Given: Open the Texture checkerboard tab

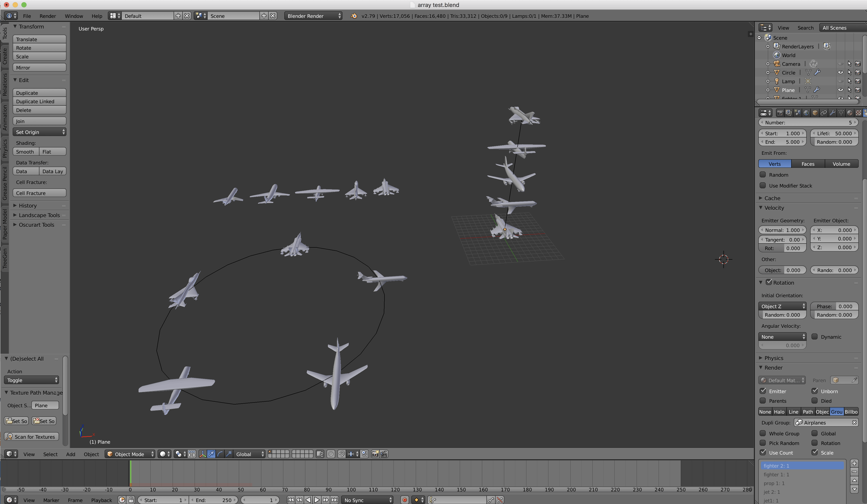Looking at the screenshot, I should 859,113.
